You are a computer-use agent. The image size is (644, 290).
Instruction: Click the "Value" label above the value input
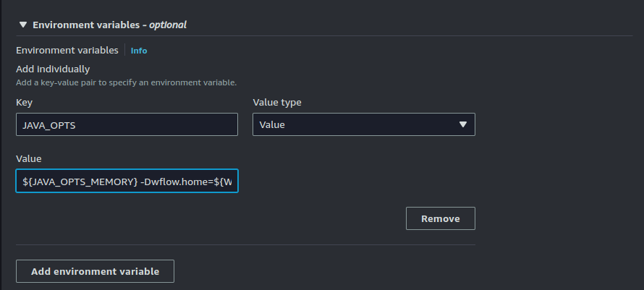click(29, 158)
